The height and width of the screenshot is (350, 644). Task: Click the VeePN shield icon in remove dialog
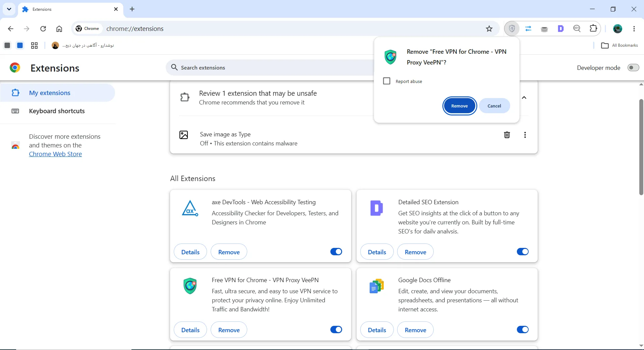click(390, 57)
